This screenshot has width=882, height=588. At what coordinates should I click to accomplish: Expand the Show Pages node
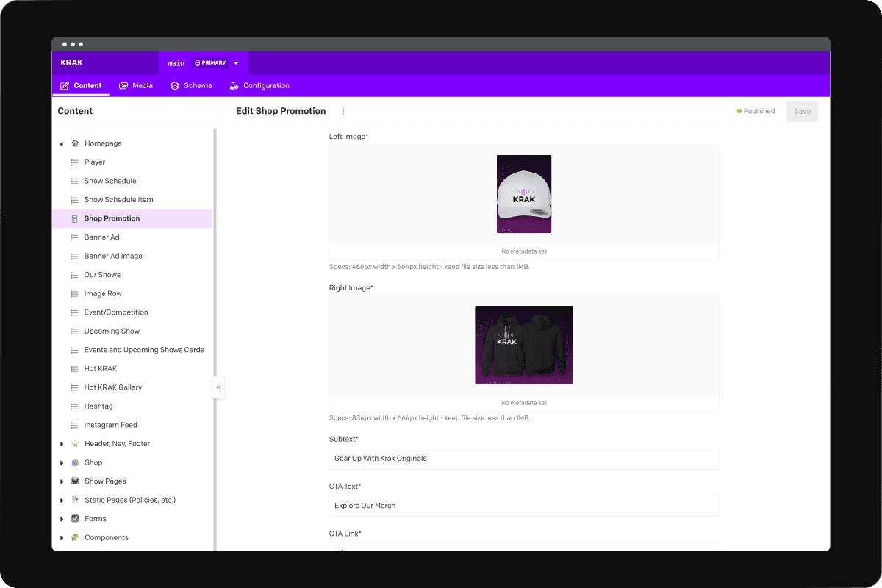[62, 481]
